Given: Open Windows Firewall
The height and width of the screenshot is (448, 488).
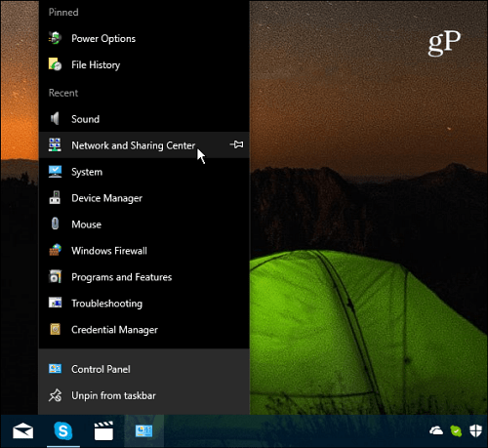Looking at the screenshot, I should 143,251.
